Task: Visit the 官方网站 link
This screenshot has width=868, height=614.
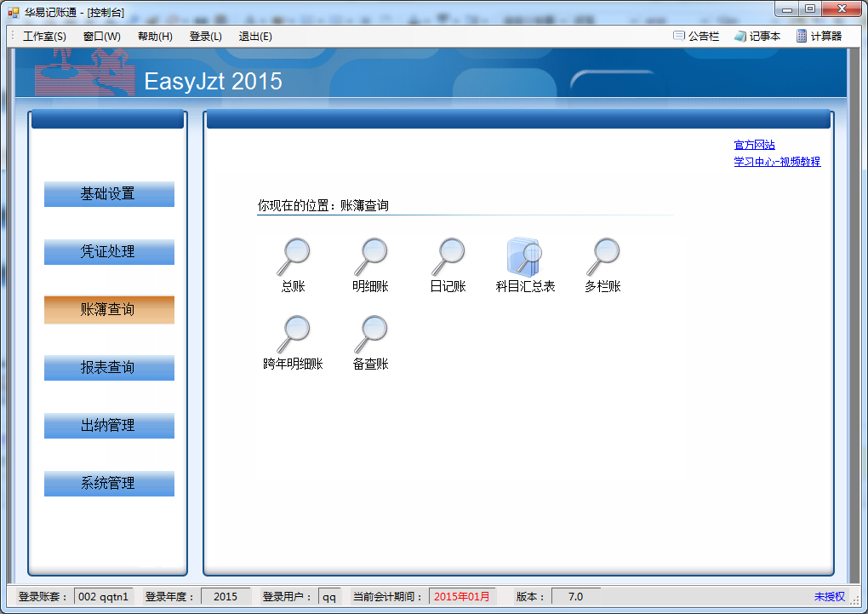Action: (x=754, y=146)
